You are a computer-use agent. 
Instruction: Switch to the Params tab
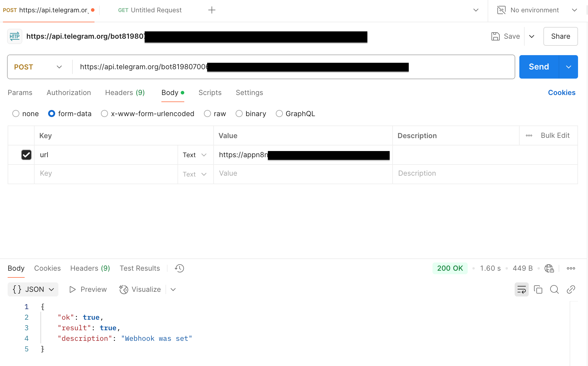click(20, 93)
